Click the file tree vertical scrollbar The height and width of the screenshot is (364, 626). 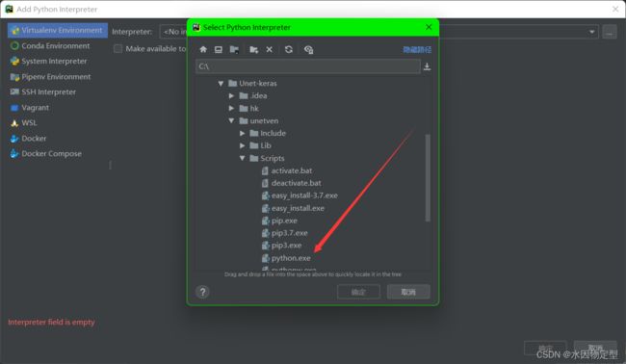pos(428,177)
